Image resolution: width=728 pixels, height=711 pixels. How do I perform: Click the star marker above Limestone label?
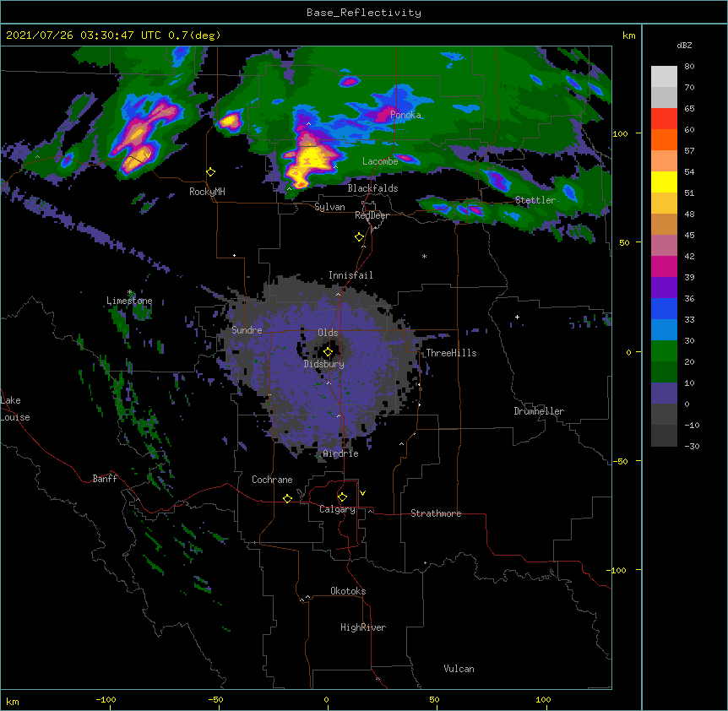[x=129, y=292]
